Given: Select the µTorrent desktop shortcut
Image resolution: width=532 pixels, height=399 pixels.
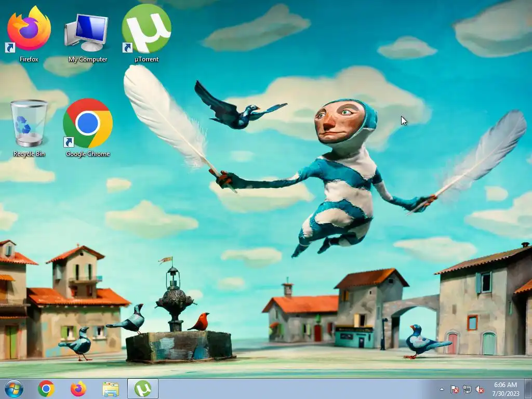Looking at the screenshot, I should click(x=146, y=33).
